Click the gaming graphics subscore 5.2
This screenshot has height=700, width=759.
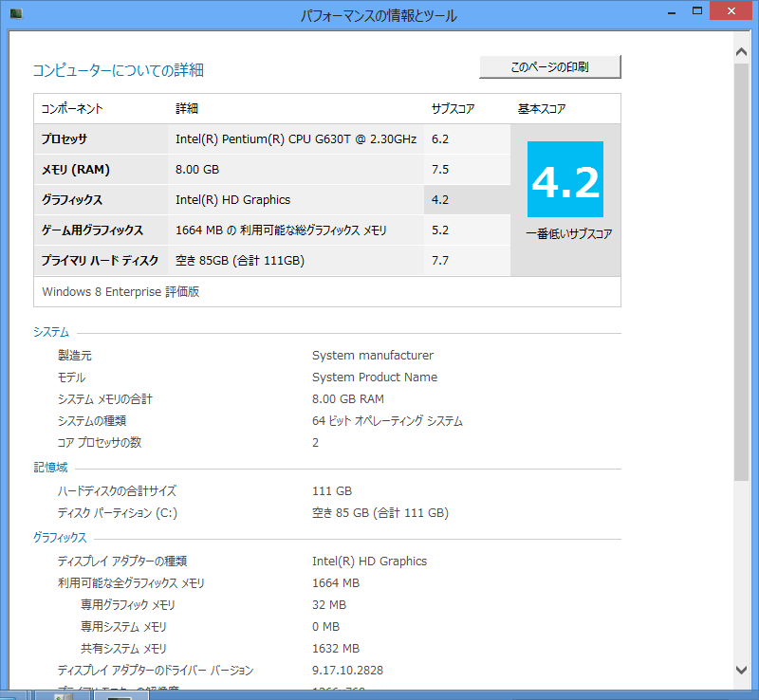[x=440, y=230]
